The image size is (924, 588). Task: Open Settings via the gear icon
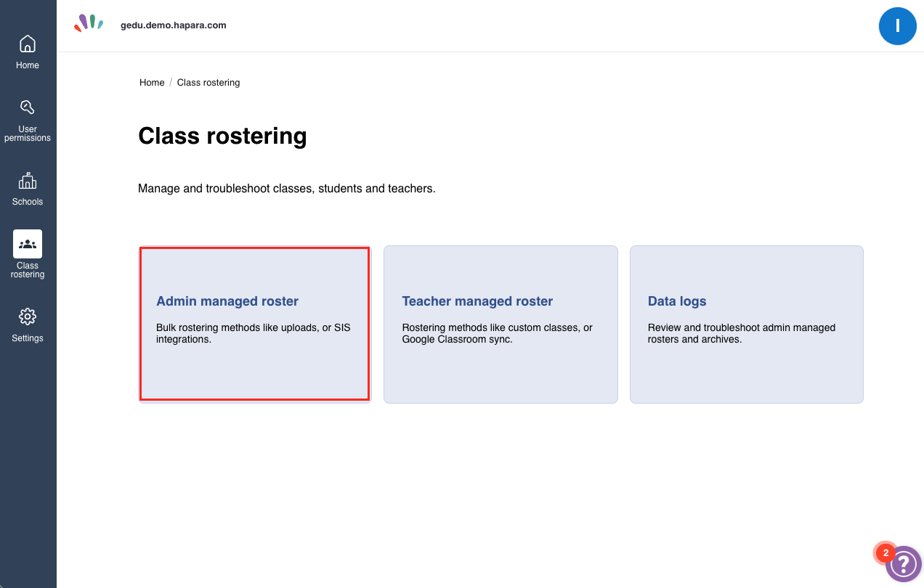point(27,317)
